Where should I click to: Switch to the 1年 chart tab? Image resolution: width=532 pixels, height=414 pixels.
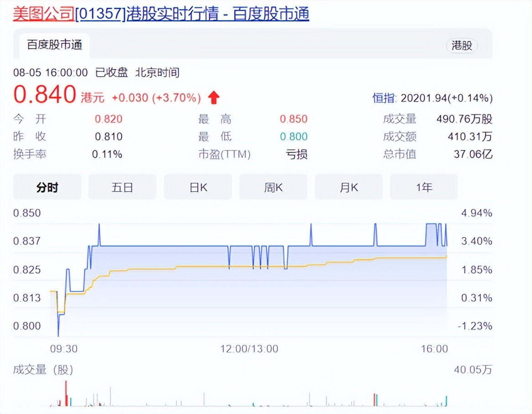click(424, 187)
